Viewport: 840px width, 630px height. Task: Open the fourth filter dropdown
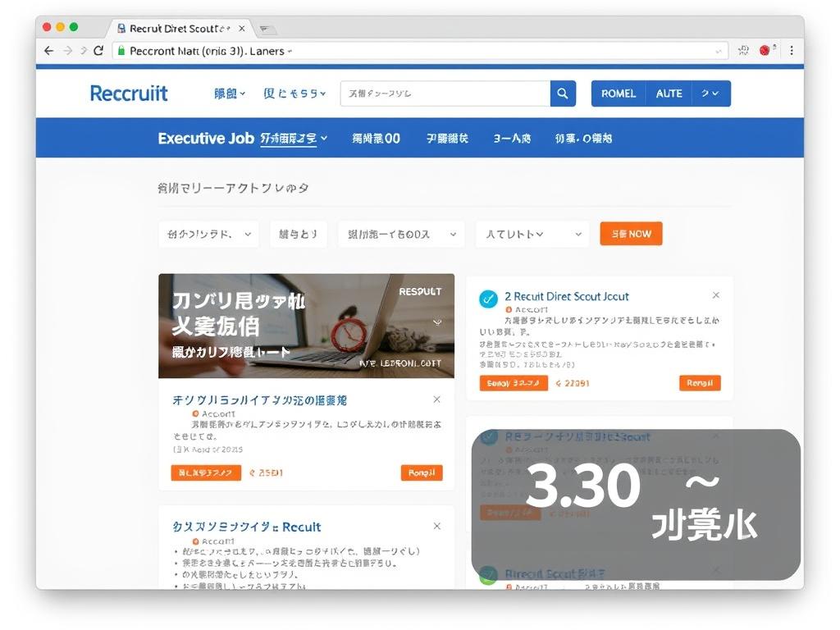[532, 234]
